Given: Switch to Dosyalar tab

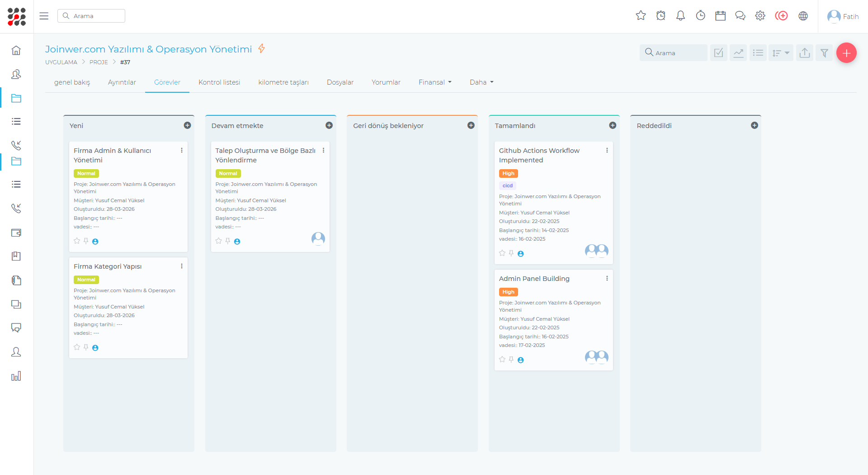Looking at the screenshot, I should [340, 82].
